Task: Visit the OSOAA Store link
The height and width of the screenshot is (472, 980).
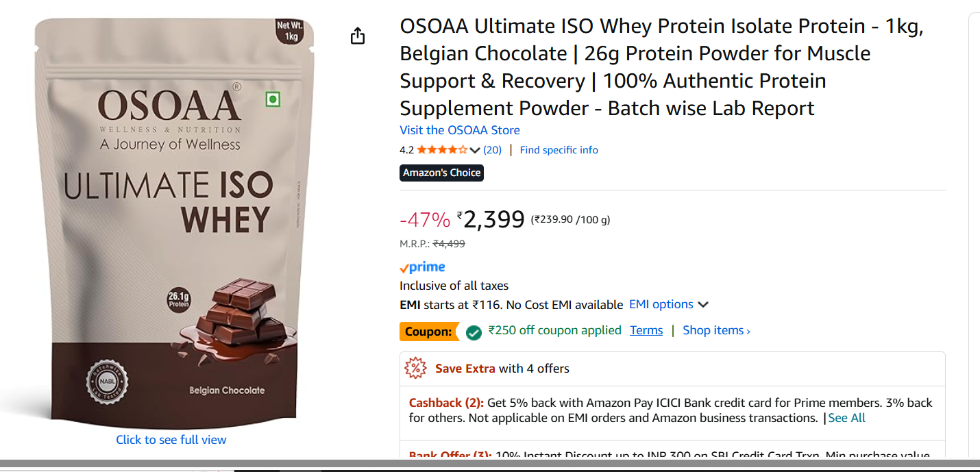Action: 460,130
